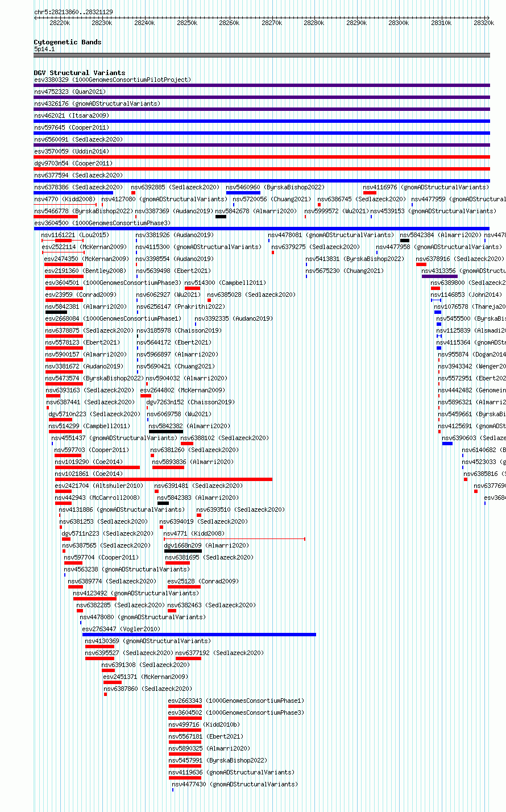Open esv2451371 (McKernan2009) label
Image resolution: width=506 pixels, height=812 pixels.
point(146,677)
